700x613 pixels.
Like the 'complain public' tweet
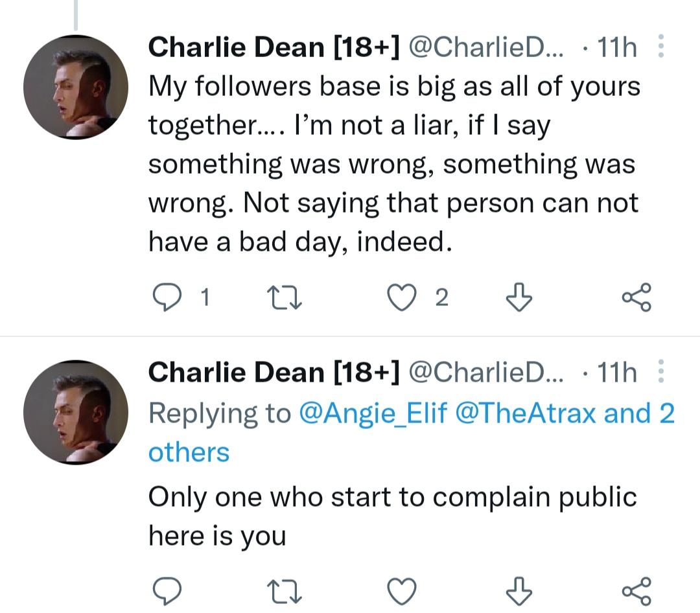click(400, 591)
